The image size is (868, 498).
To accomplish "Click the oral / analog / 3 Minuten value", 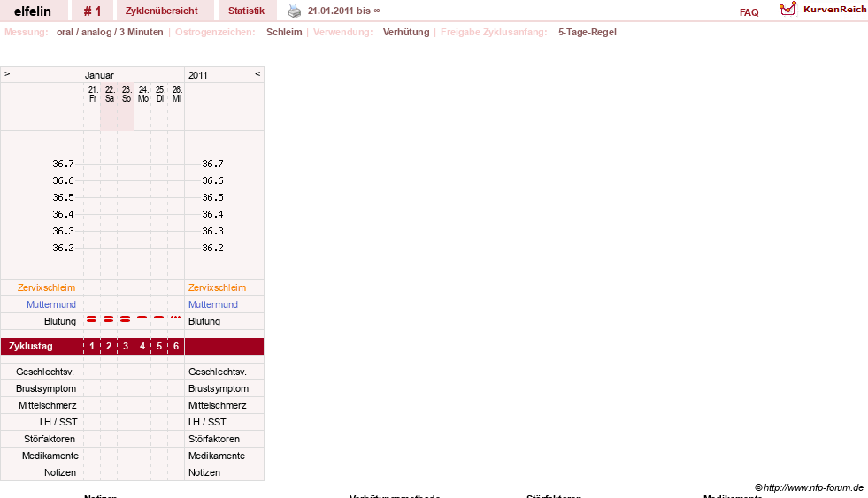I will (110, 32).
